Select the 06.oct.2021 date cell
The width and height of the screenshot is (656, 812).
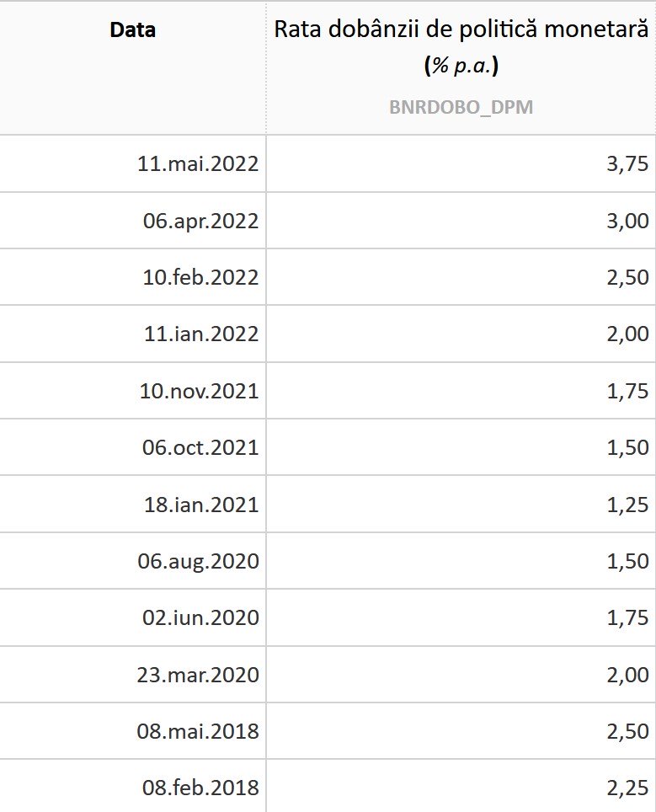(x=200, y=447)
